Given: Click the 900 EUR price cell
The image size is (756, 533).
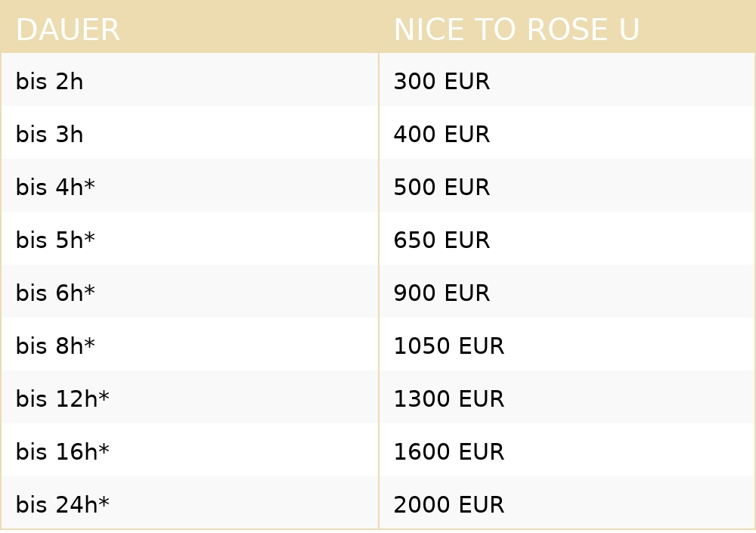Looking at the screenshot, I should tap(442, 293).
